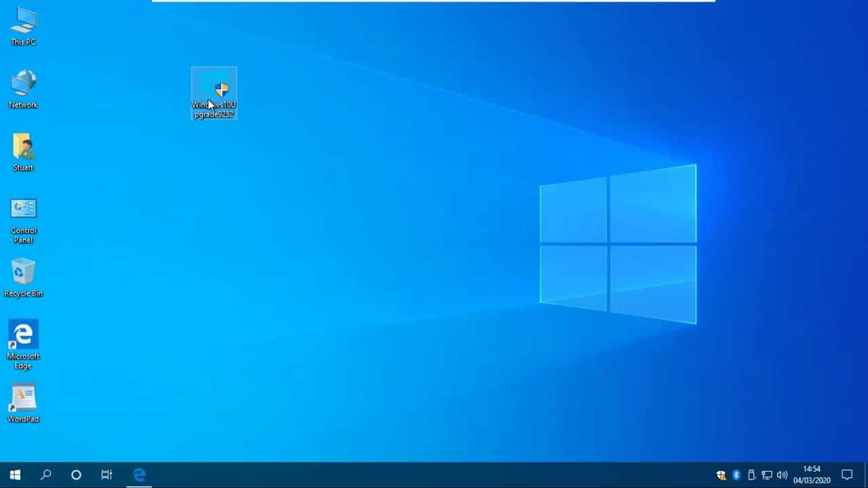Open the pinned Edge taskbar button
The height and width of the screenshot is (488, 868).
coord(139,475)
